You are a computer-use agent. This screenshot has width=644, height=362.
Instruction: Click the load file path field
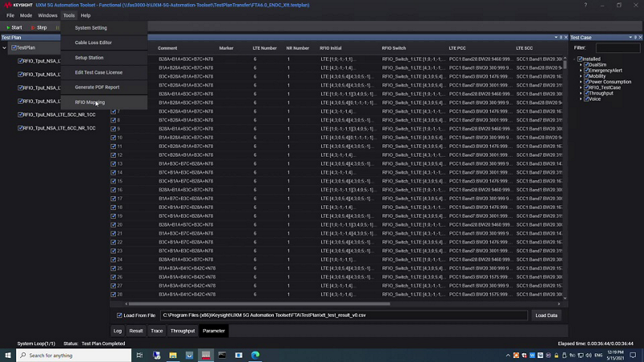tap(344, 315)
